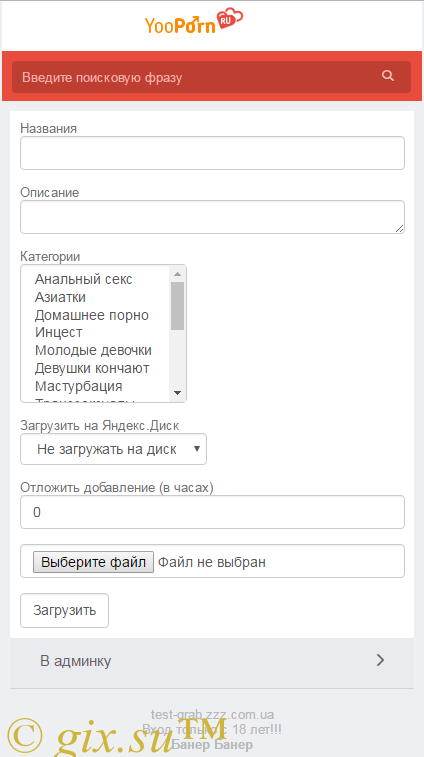Click the Выберите файл button
This screenshot has width=424, height=757.
click(x=93, y=562)
